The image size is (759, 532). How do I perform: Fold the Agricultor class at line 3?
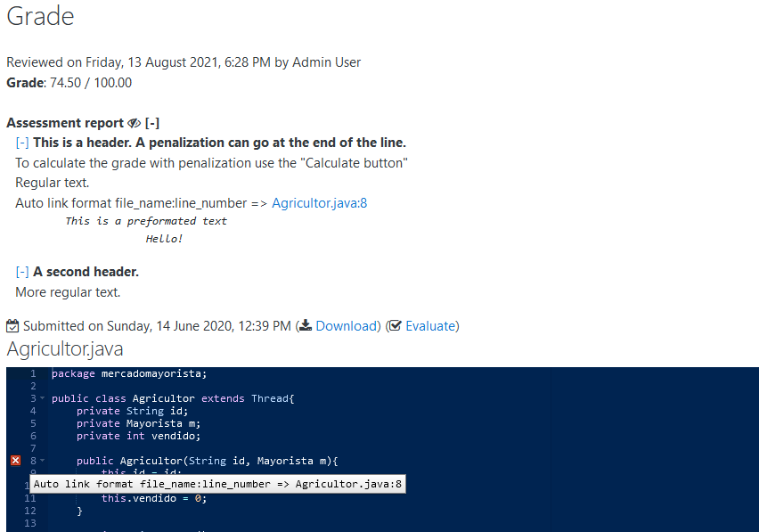[41, 399]
